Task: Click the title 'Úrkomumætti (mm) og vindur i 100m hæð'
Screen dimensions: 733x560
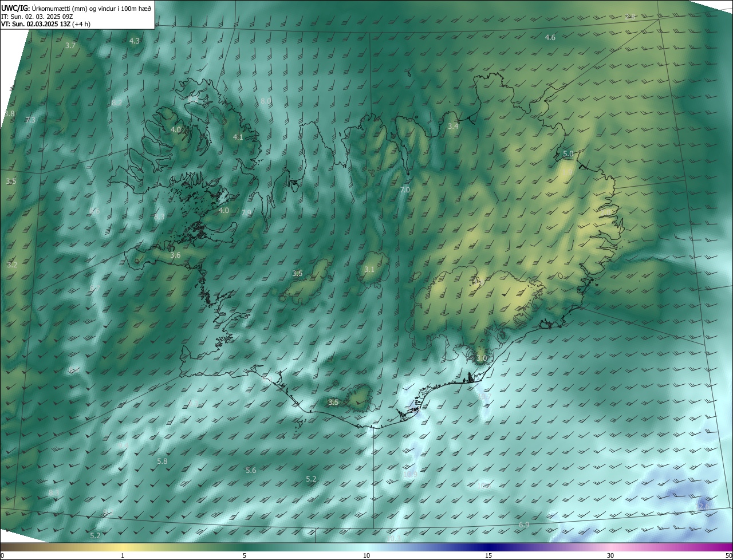Action: coord(92,8)
